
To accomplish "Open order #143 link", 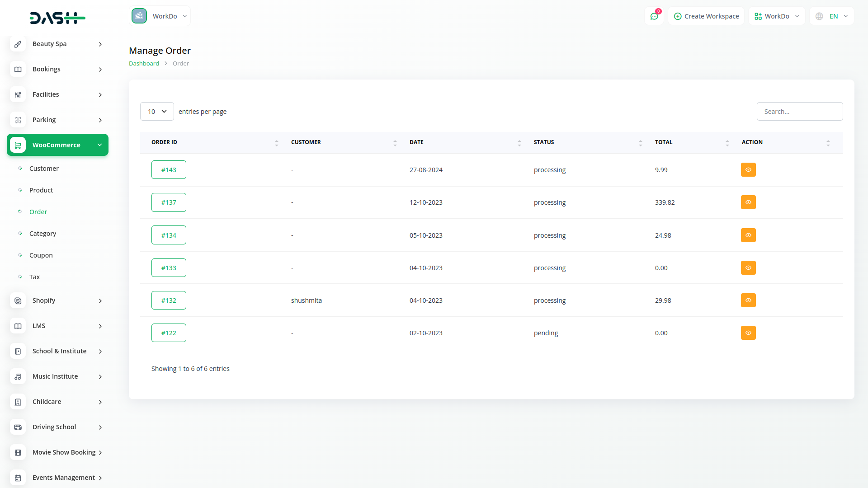I will (169, 170).
